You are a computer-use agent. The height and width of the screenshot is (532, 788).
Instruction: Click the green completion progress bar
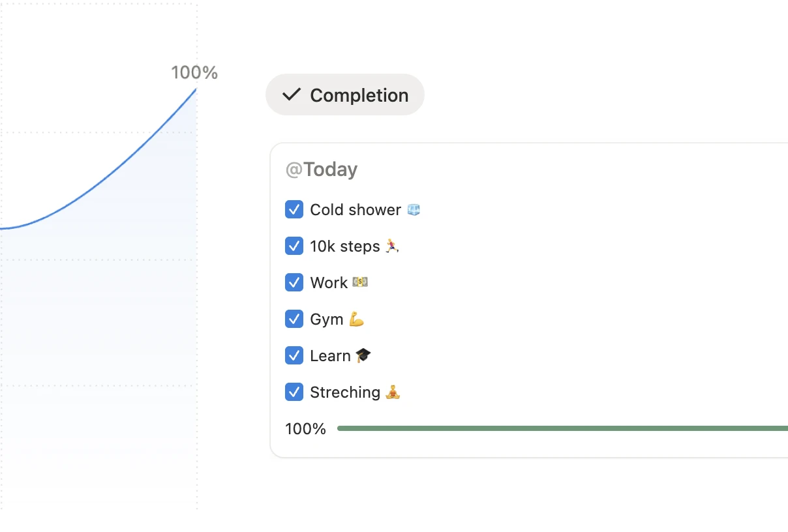561,428
